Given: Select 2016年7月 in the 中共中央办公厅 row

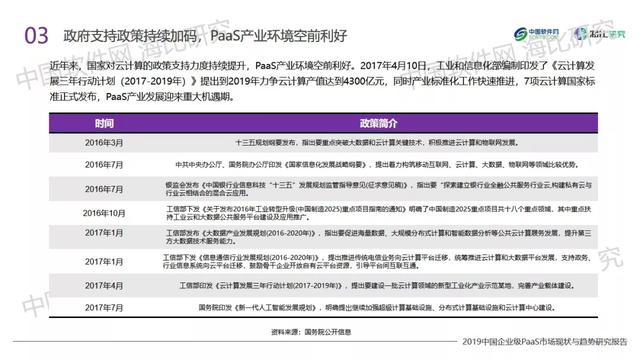Looking at the screenshot, I should (x=104, y=165).
